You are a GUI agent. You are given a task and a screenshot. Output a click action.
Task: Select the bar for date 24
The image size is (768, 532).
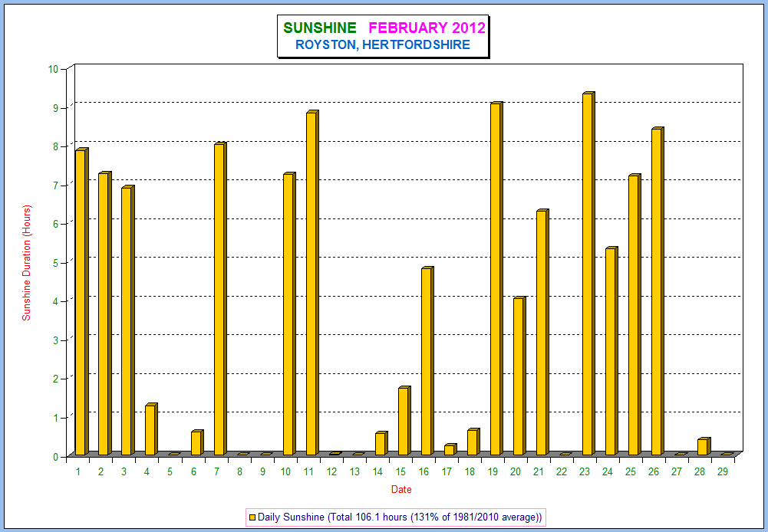(x=611, y=351)
